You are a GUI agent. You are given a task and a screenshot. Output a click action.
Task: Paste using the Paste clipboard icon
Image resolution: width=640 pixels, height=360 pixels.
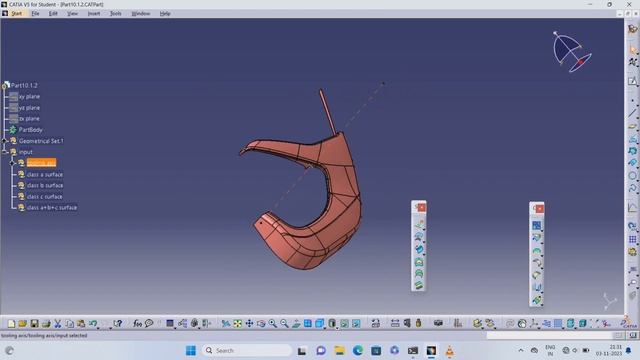click(81, 324)
